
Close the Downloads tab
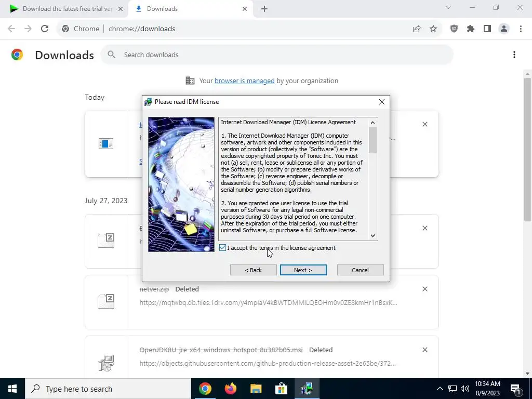[245, 9]
